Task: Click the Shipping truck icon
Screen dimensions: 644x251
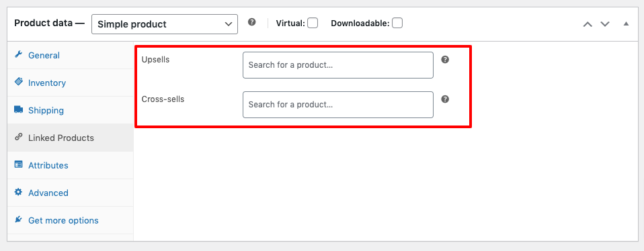Action: (18, 109)
